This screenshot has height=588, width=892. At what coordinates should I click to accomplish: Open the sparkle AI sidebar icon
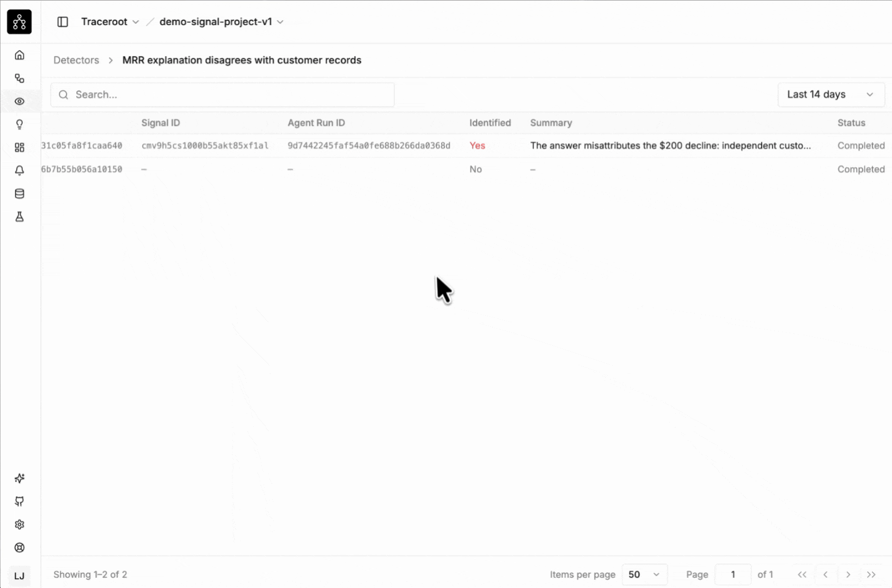tap(20, 478)
